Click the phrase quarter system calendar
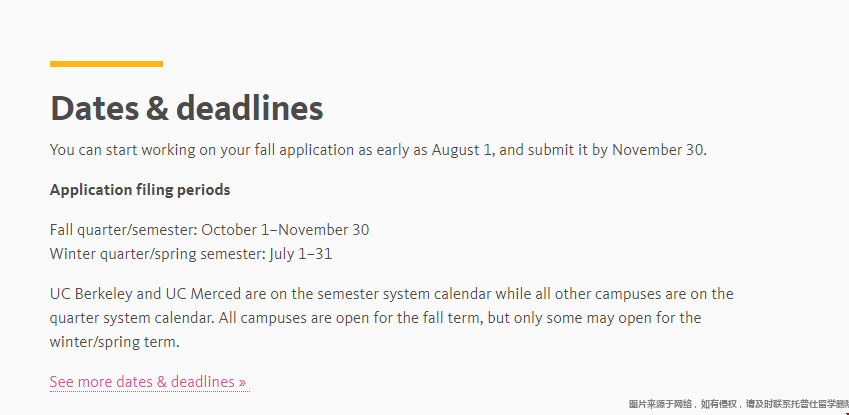The image size is (849, 415). [132, 318]
